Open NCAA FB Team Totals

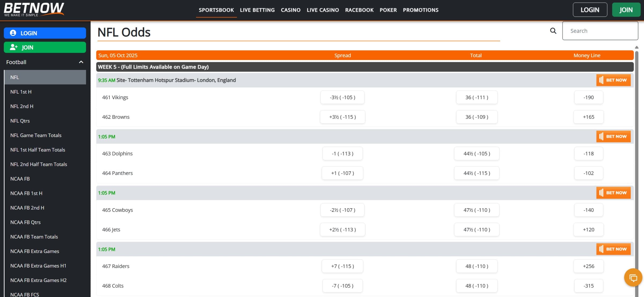[x=34, y=237]
